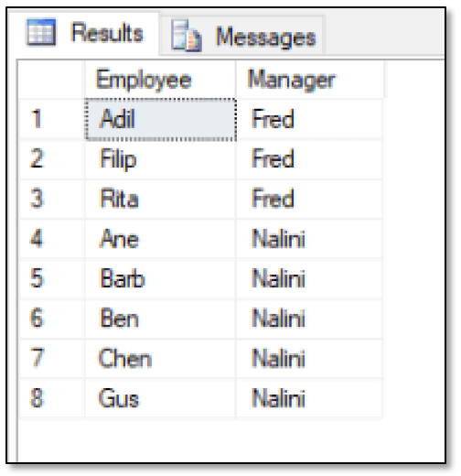461x476 pixels.
Task: Click row header number 8
Action: pos(52,398)
